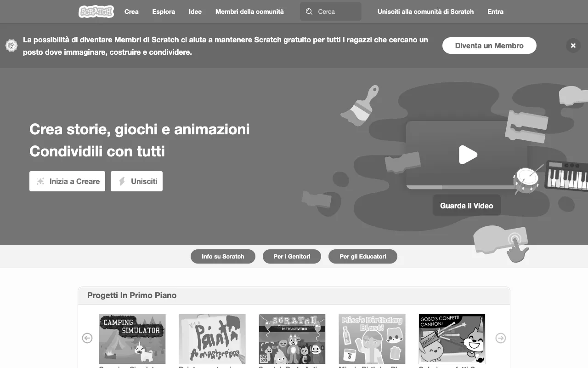588x368 pixels.
Task: Open Miso's Birthday Blast thumbnail
Action: [372, 339]
